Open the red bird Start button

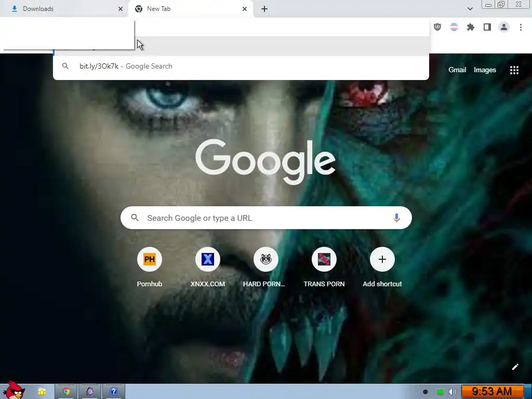click(x=13, y=390)
